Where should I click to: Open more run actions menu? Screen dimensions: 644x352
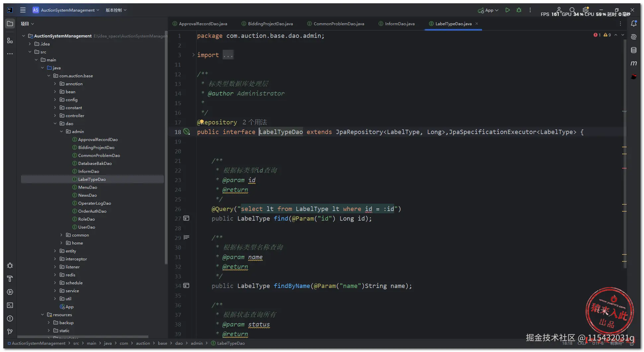(530, 10)
